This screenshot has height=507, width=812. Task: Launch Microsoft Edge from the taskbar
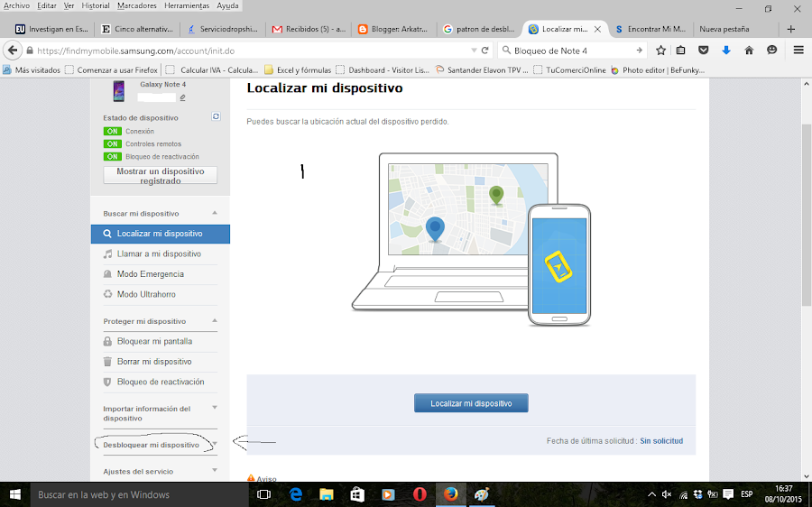coord(296,494)
